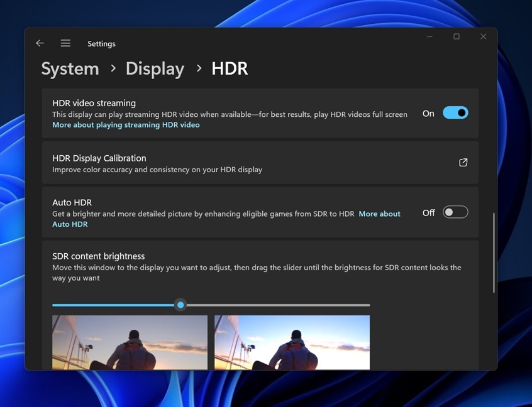Viewport: 532px width, 407px height.
Task: Open the navigation menu with the hamburger icon
Action: (x=65, y=43)
